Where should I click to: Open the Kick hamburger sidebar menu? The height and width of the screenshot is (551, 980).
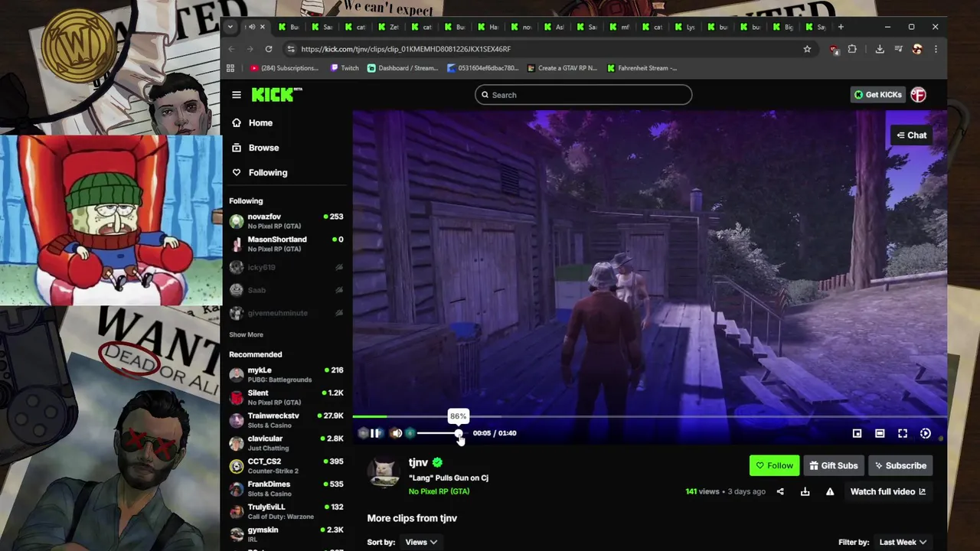[x=237, y=95]
